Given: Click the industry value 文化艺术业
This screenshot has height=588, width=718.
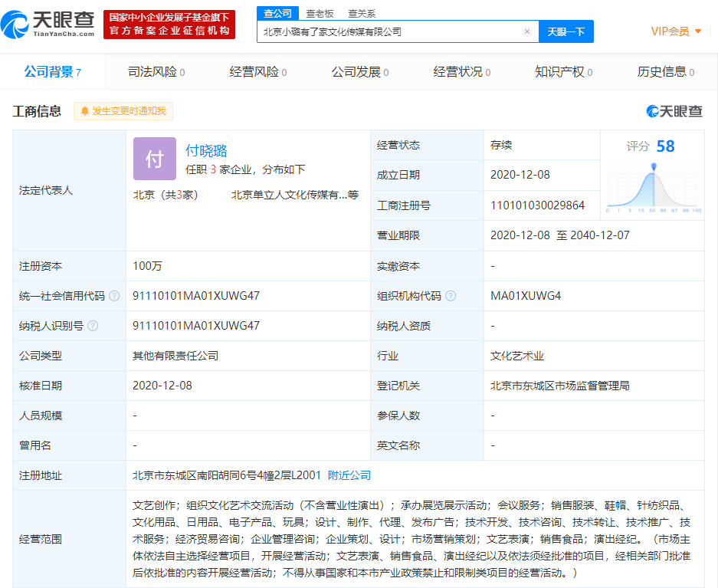Looking at the screenshot, I should (x=517, y=356).
